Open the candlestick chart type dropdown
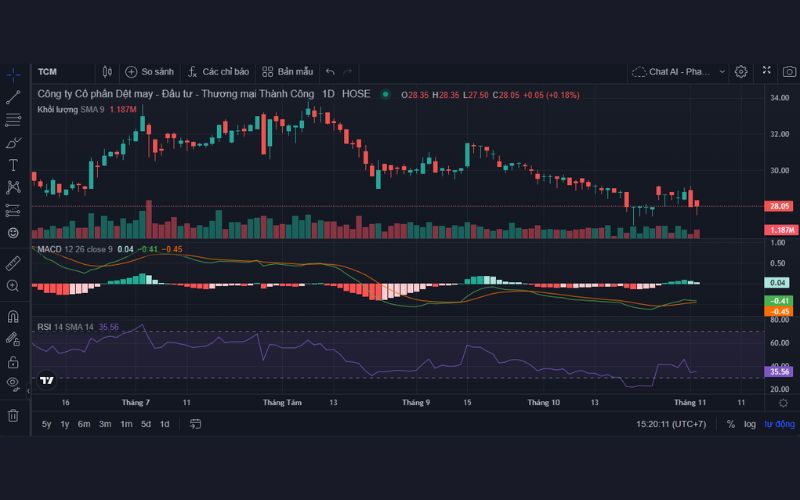 pyautogui.click(x=107, y=72)
